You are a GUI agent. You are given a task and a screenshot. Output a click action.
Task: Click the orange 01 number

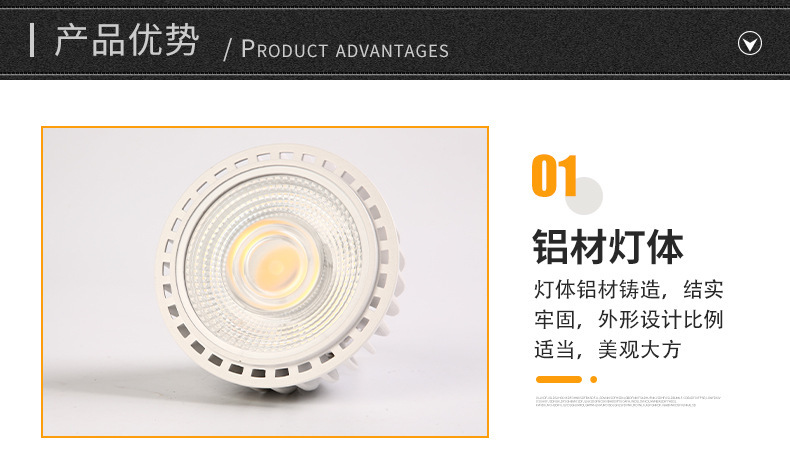[x=554, y=175]
